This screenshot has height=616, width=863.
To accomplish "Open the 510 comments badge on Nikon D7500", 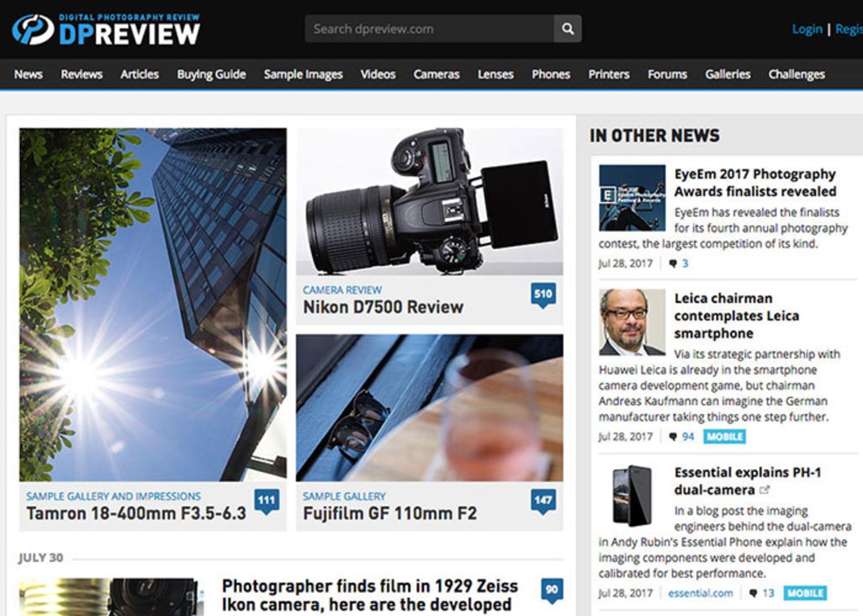I will pyautogui.click(x=543, y=294).
